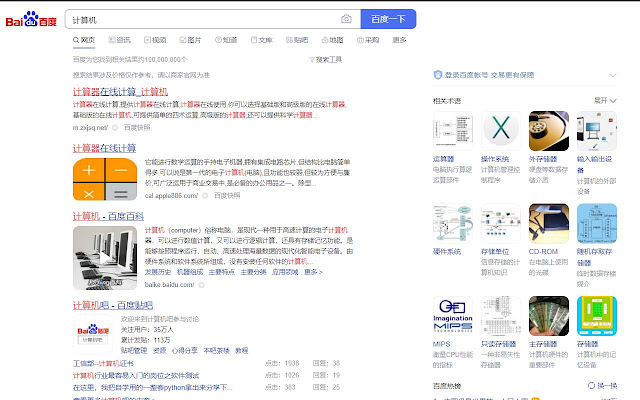Open the 机器组成 sublink
This screenshot has height=400, width=640.
pos(190,272)
